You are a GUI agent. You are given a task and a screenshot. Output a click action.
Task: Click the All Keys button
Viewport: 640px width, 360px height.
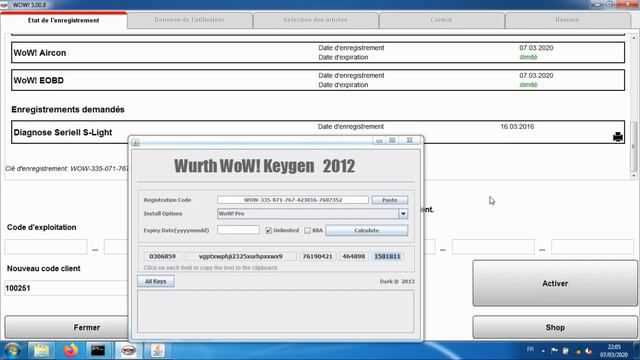(156, 281)
